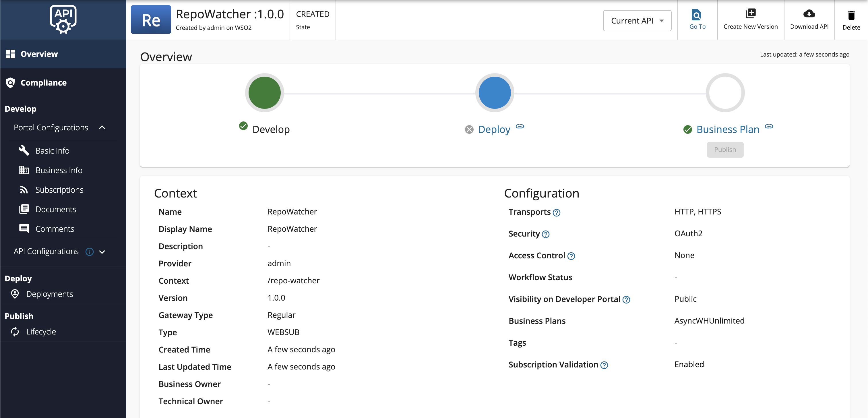Viewport: 868px width, 418px height.
Task: Click the Lifecycle refresh icon
Action: pos(15,331)
